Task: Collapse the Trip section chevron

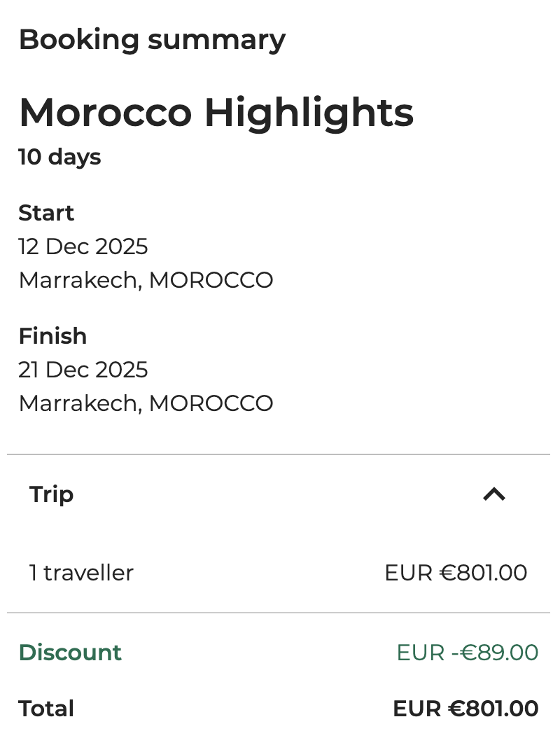Action: (493, 494)
